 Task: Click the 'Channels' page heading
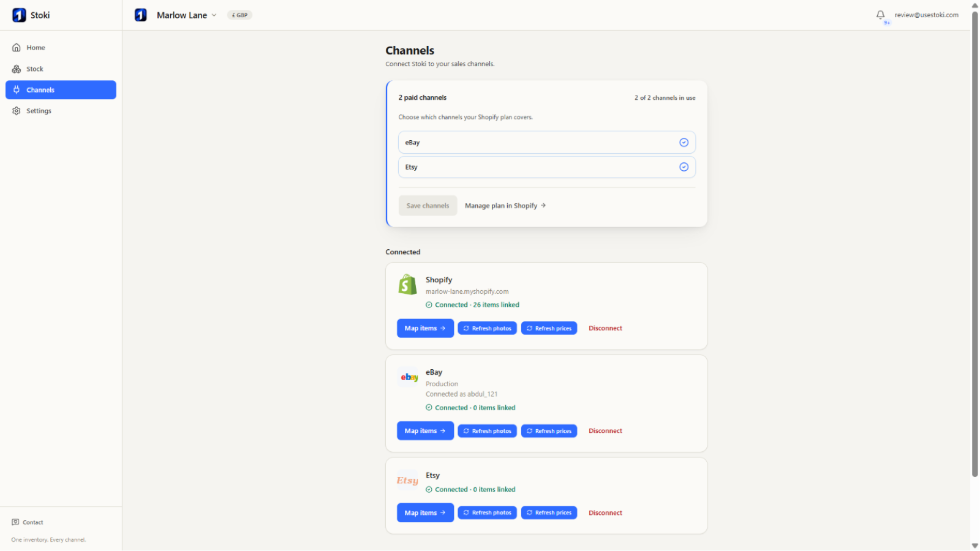410,51
